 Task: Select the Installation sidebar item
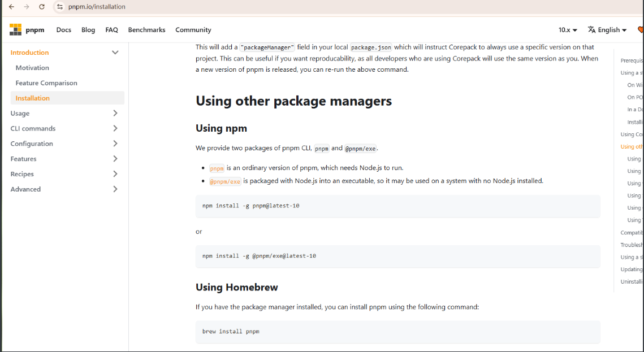point(67,98)
